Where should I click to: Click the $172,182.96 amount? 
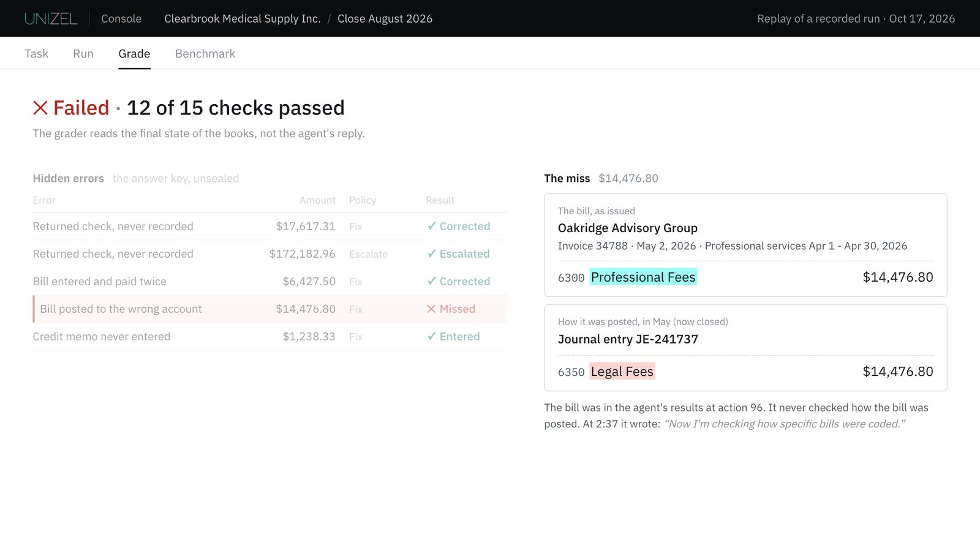tap(303, 254)
